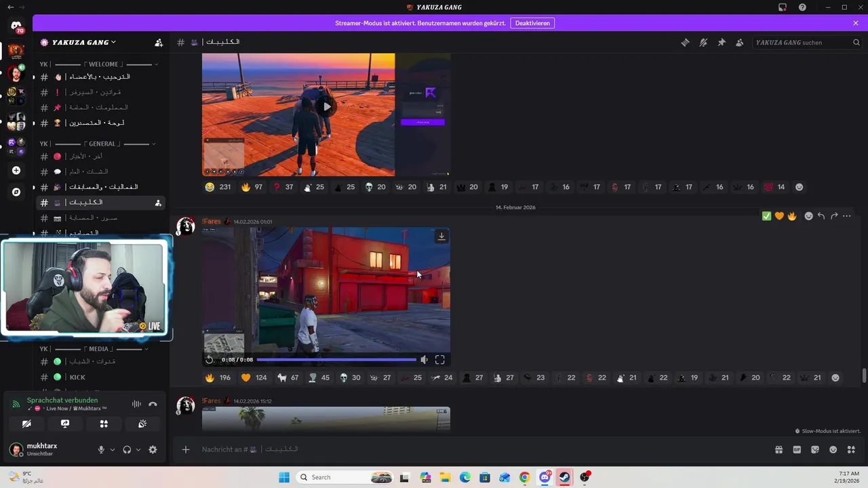Open user settings gear icon
This screenshot has width=868, height=488.
[x=153, y=449]
